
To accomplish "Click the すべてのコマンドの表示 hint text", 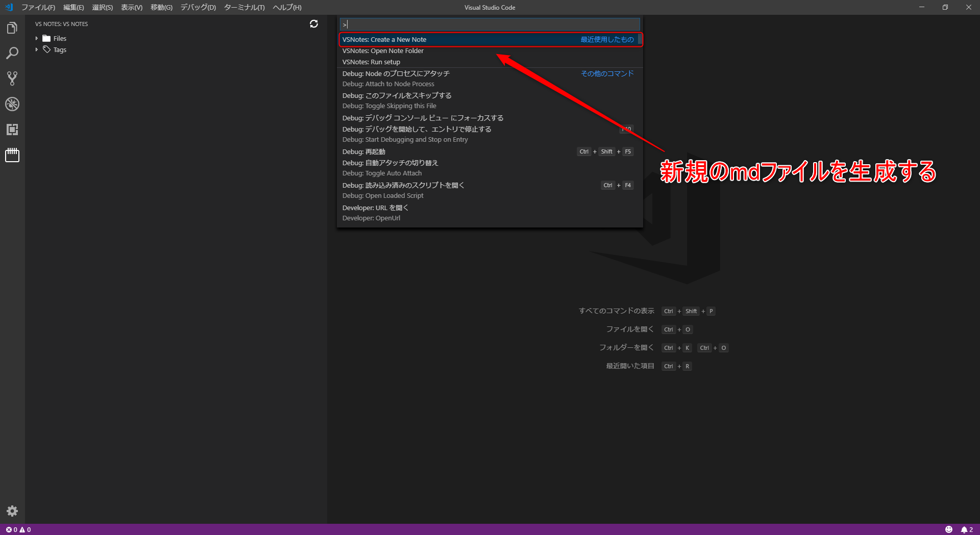I will coord(617,311).
